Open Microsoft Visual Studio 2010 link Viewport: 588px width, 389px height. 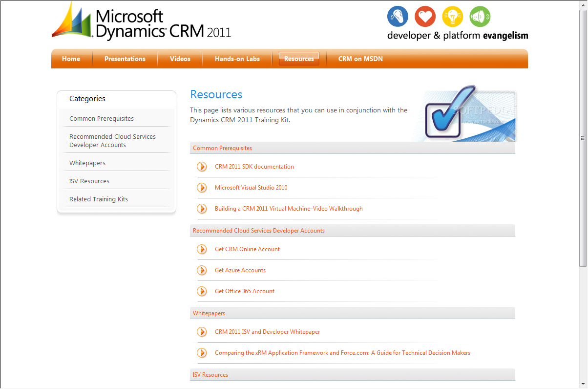click(x=251, y=188)
